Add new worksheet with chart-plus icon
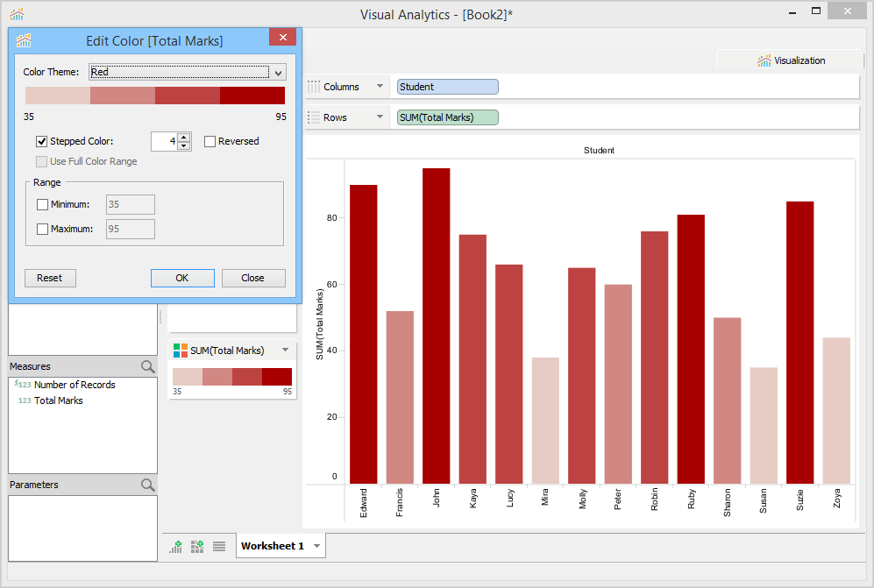Image resolution: width=874 pixels, height=588 pixels. pos(176,546)
